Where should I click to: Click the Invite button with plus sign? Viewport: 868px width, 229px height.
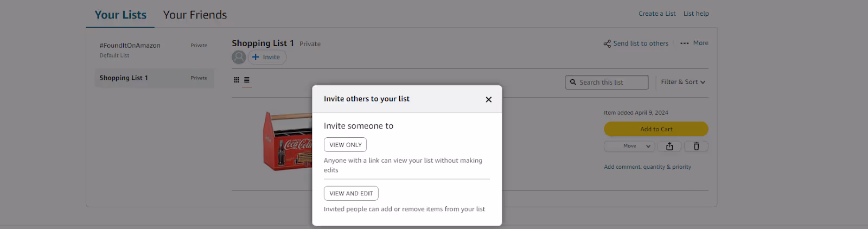267,57
